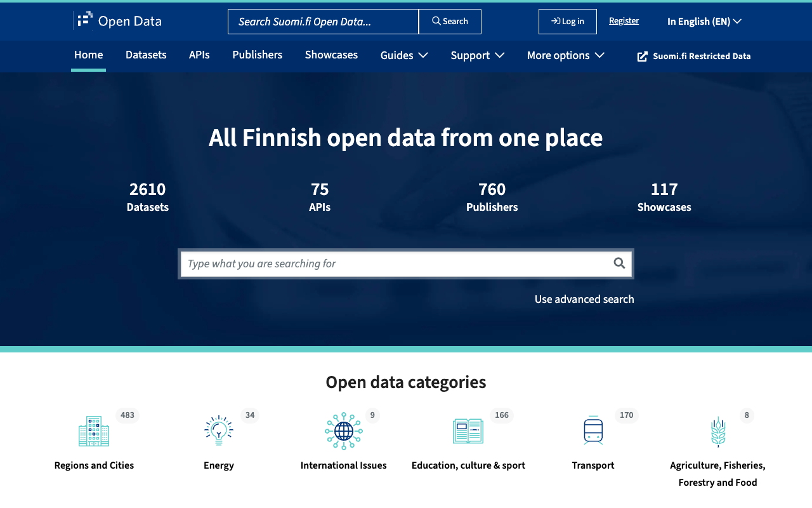Go to the Home tab

click(x=88, y=55)
